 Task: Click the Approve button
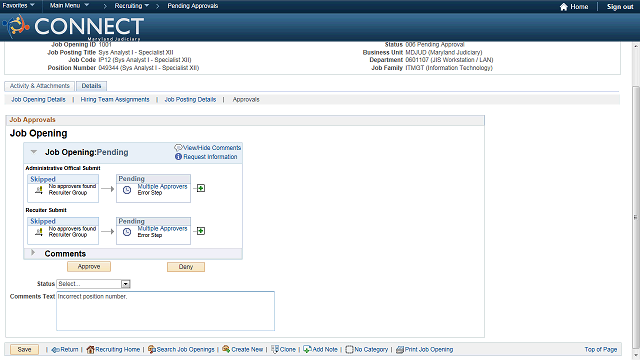point(89,267)
